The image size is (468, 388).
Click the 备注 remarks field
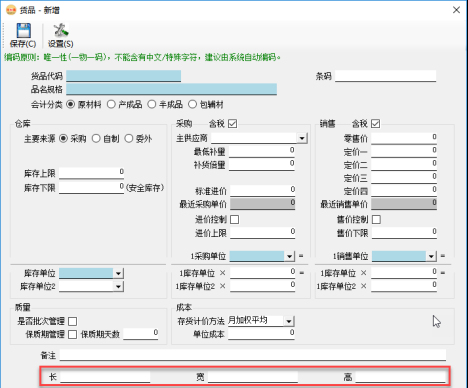253,355
